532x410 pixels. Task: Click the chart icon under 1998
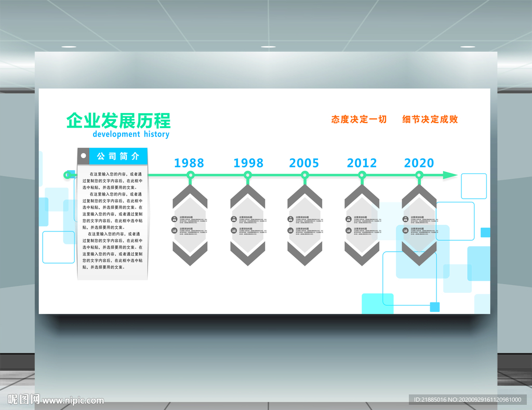point(234,230)
